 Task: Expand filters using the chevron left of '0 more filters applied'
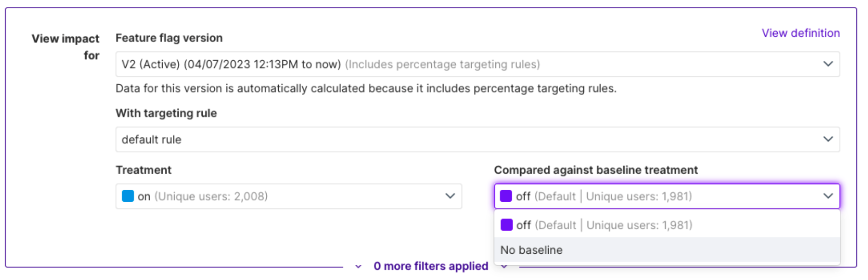coord(358,267)
